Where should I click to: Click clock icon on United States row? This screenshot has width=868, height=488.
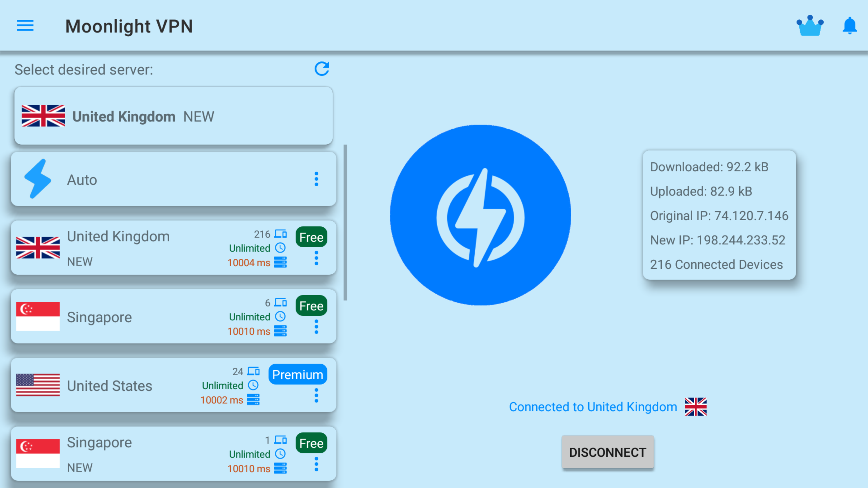tap(253, 385)
